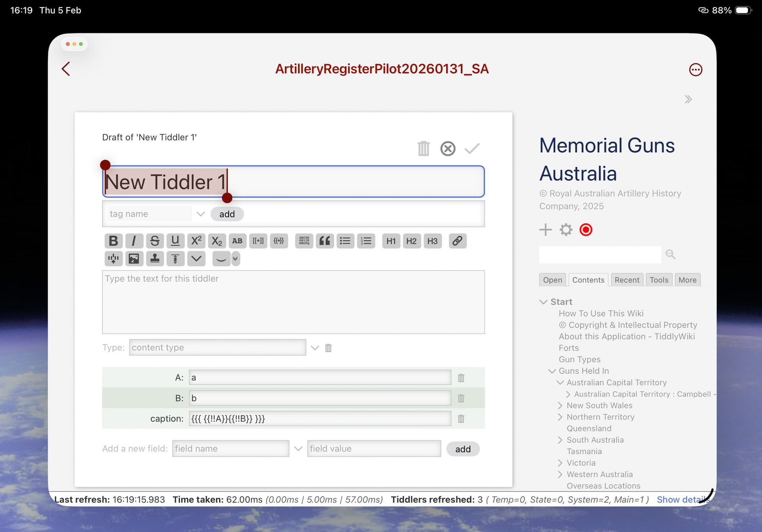Toggle the sidebar with the double chevron
The height and width of the screenshot is (532, 762).
click(688, 99)
